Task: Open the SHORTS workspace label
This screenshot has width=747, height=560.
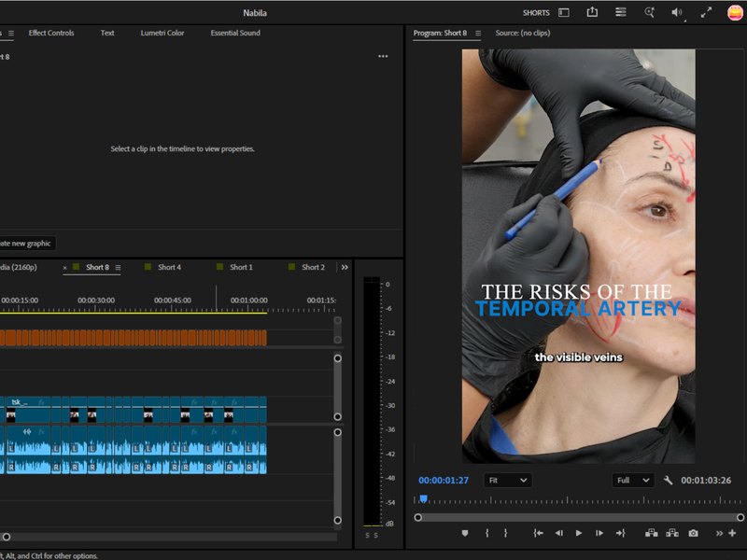Action: (536, 13)
